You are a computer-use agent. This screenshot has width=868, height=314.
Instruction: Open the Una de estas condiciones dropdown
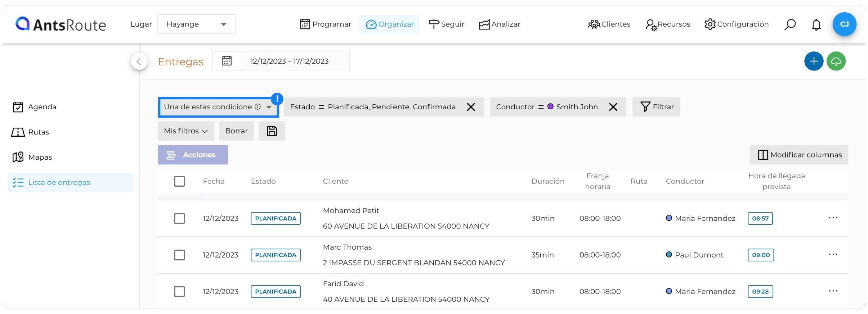218,107
